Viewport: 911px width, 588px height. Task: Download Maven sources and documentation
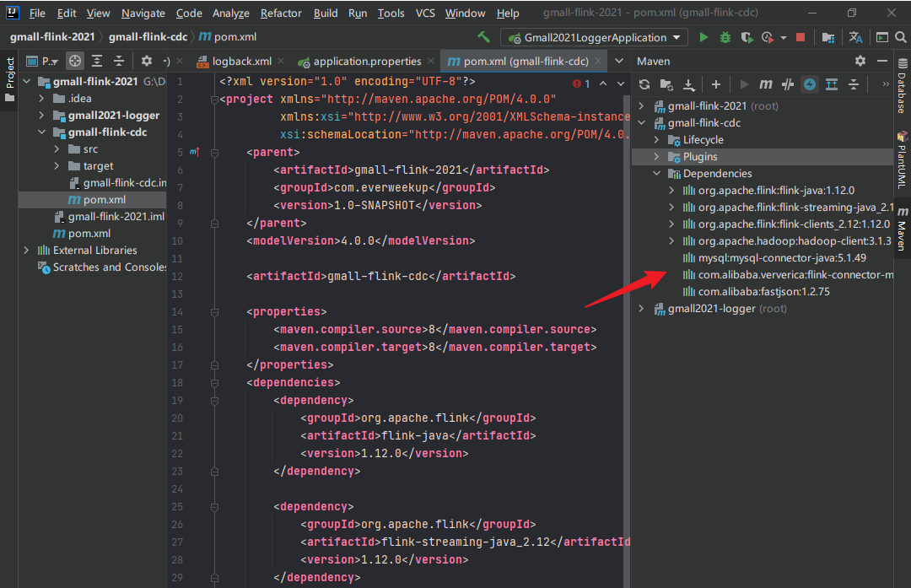pos(688,84)
